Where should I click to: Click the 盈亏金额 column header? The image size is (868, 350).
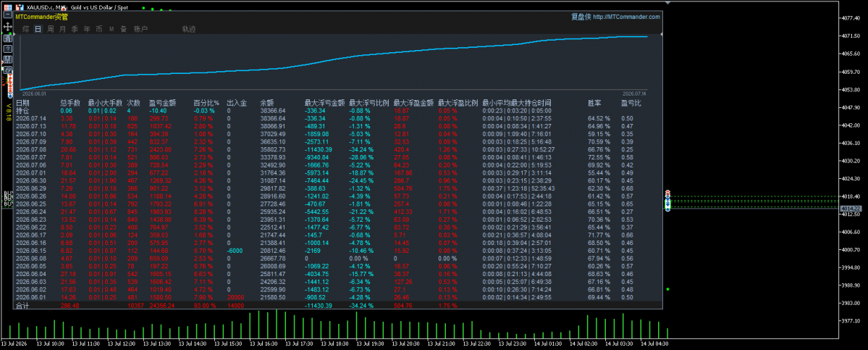162,103
